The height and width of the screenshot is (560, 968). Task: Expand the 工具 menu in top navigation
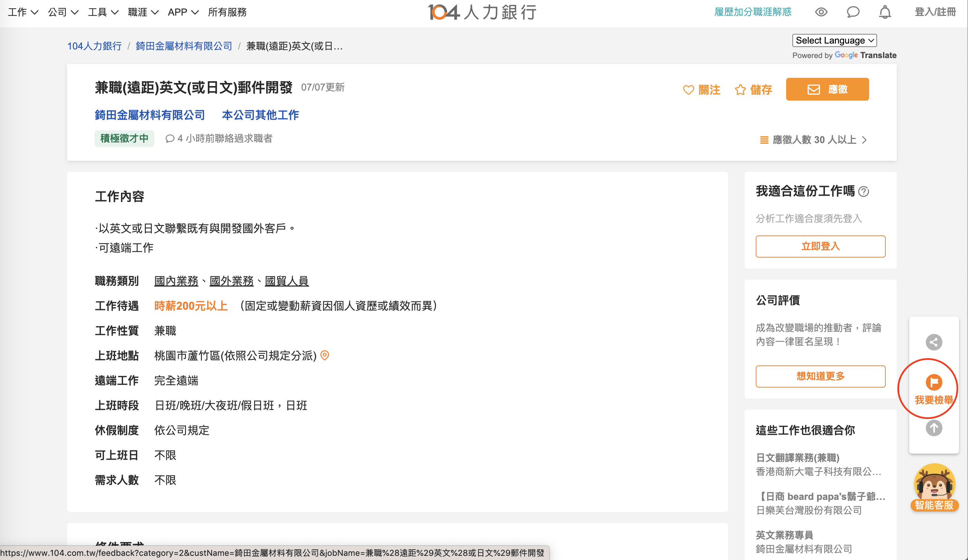pyautogui.click(x=103, y=12)
